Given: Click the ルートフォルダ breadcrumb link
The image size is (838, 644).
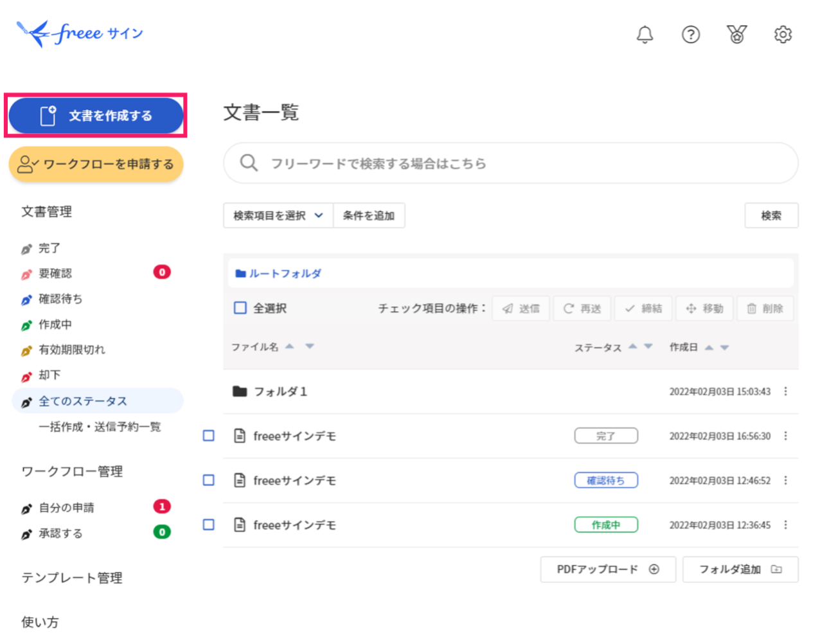Looking at the screenshot, I should (x=285, y=273).
